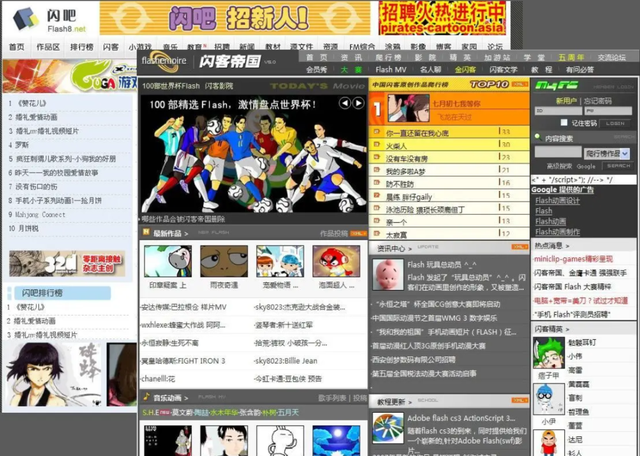Show next movie with right arrow button

click(358, 103)
